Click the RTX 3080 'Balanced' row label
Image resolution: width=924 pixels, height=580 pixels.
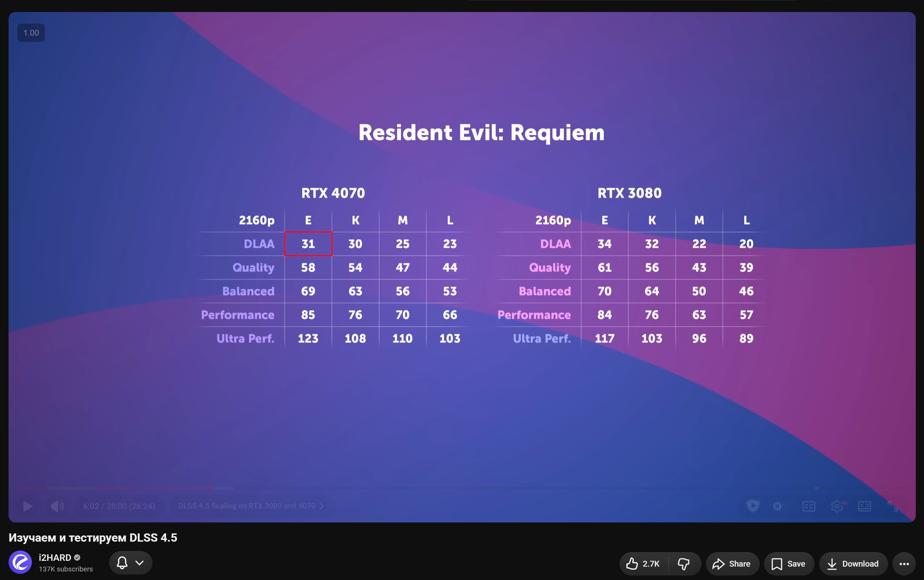point(545,291)
